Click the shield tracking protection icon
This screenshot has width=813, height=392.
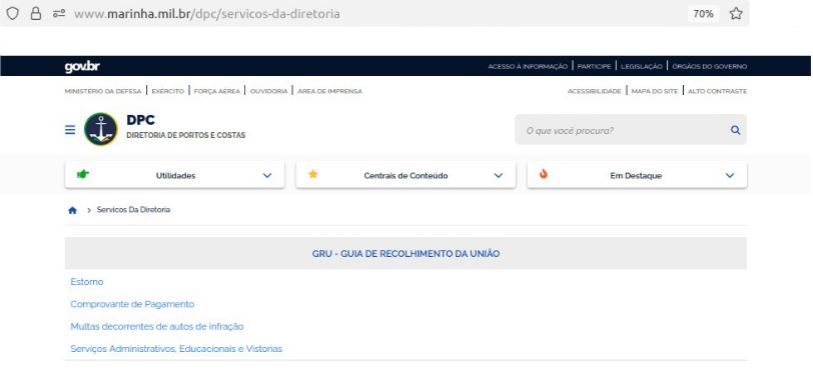12,13
